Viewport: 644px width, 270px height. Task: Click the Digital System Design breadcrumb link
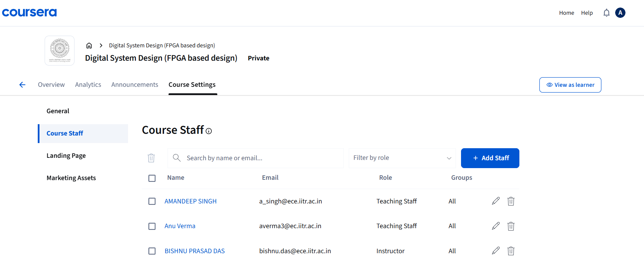(x=162, y=46)
